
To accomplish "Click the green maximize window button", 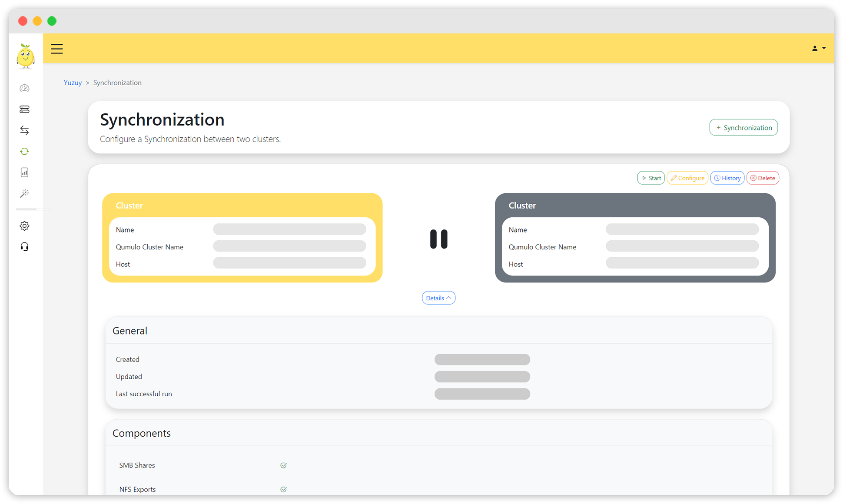I will point(52,21).
